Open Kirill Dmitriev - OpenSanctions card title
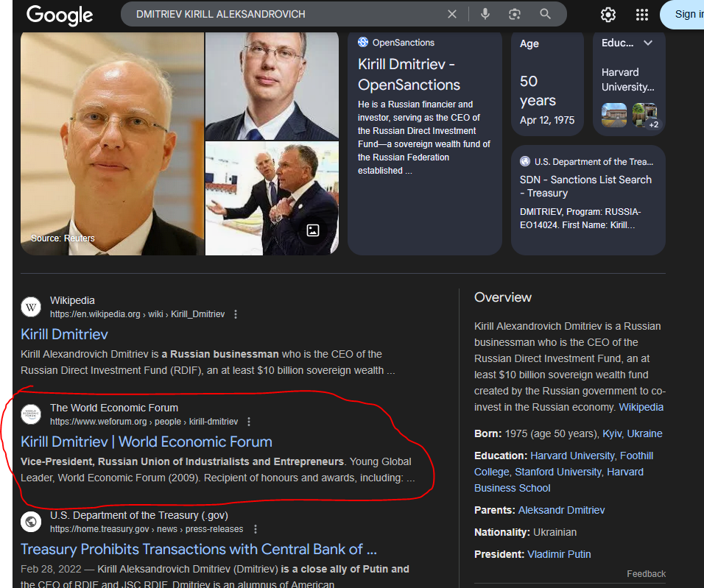The height and width of the screenshot is (588, 704). [x=409, y=74]
